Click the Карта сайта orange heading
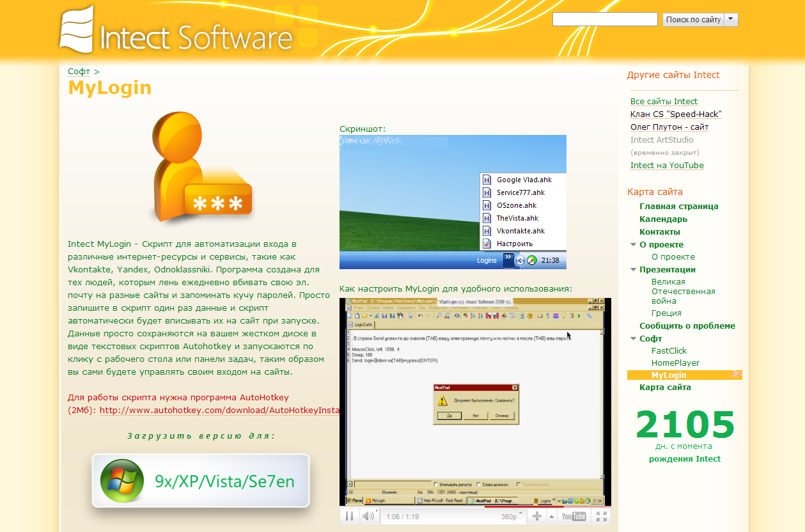This screenshot has width=805, height=532. pos(655,192)
